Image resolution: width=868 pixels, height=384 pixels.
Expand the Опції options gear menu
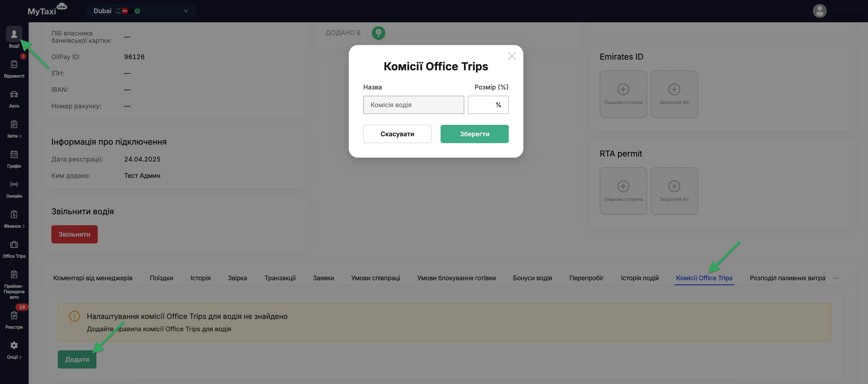tap(14, 350)
